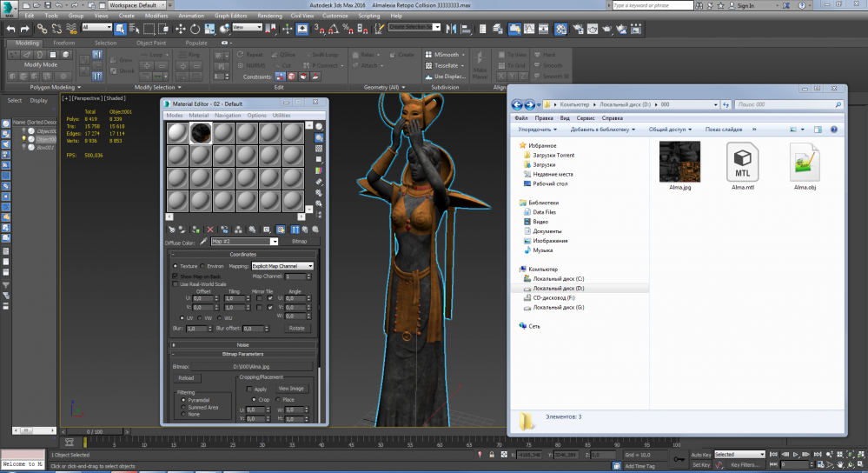Click Constrain to Face icon in ribbon
This screenshot has height=473, width=868.
(303, 77)
